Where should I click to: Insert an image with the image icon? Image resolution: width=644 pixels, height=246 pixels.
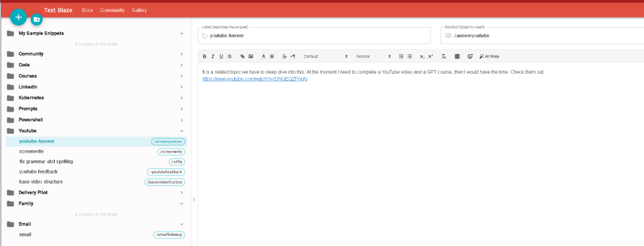[251, 56]
